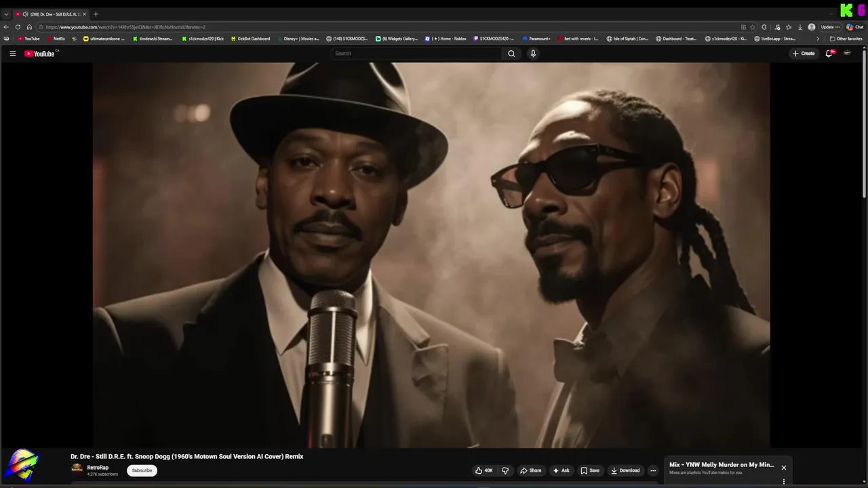The height and width of the screenshot is (488, 868).
Task: Open browser downloads icon
Action: tap(800, 27)
